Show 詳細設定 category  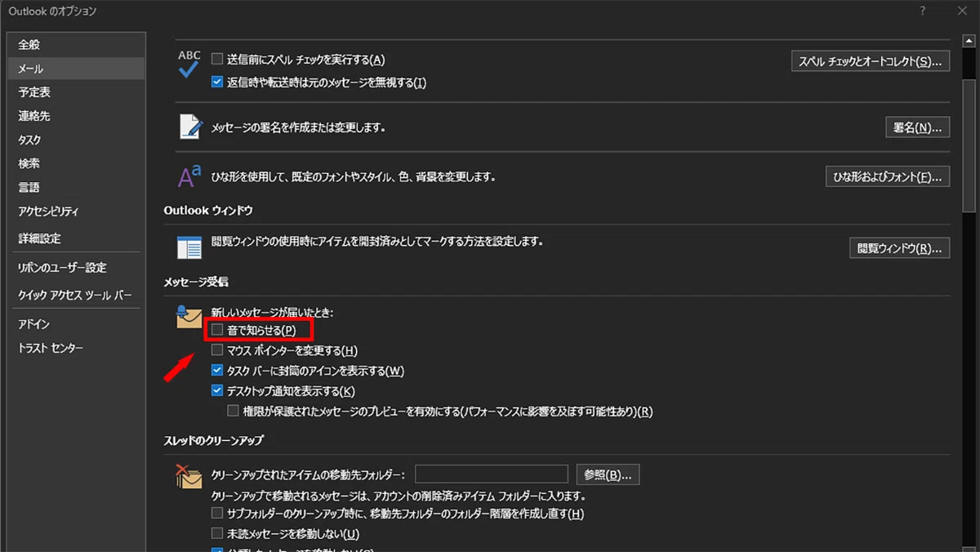tap(75, 238)
